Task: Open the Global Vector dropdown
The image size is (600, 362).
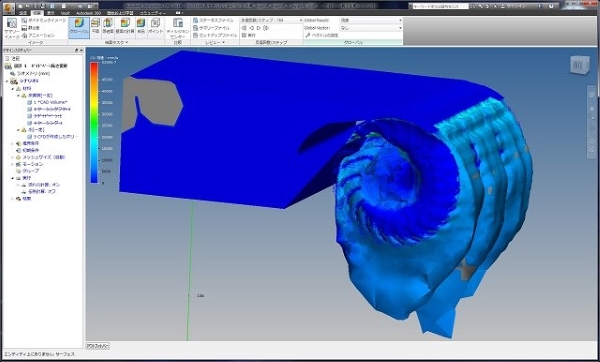Action: tap(371, 28)
